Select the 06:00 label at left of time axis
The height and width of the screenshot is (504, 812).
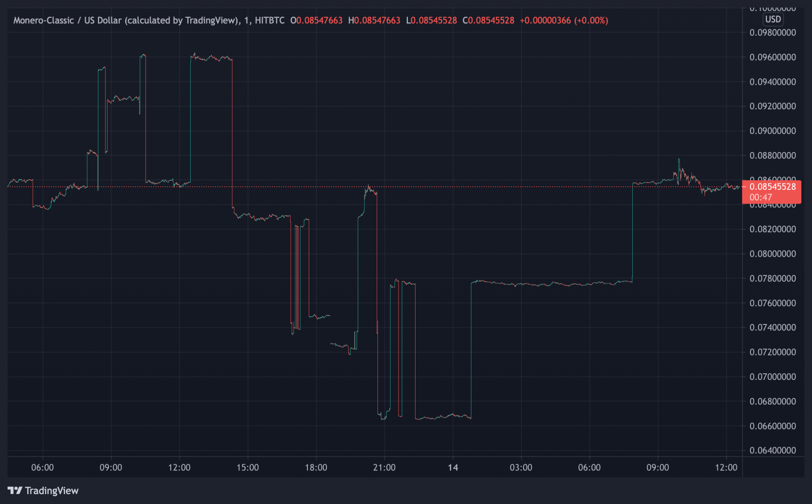[x=42, y=468]
